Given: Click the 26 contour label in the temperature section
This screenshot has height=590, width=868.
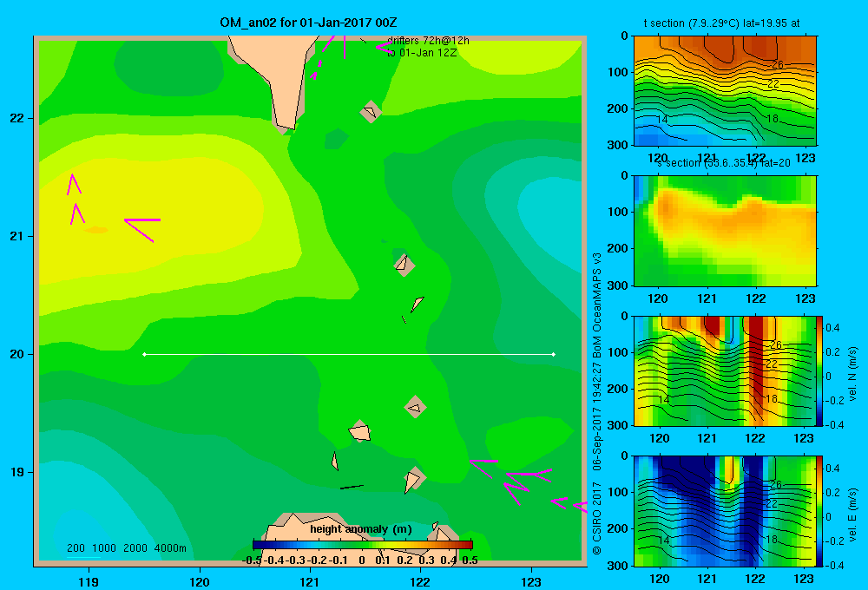Looking at the screenshot, I should click(778, 65).
